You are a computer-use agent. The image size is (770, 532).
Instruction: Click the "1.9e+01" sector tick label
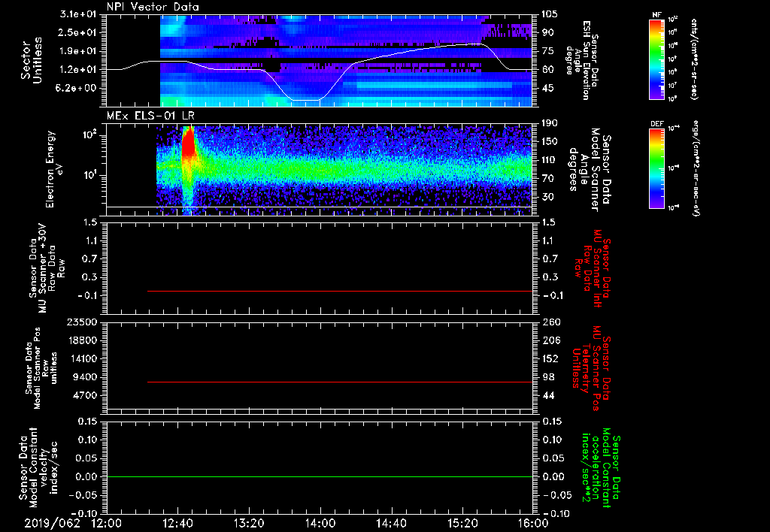pos(78,51)
